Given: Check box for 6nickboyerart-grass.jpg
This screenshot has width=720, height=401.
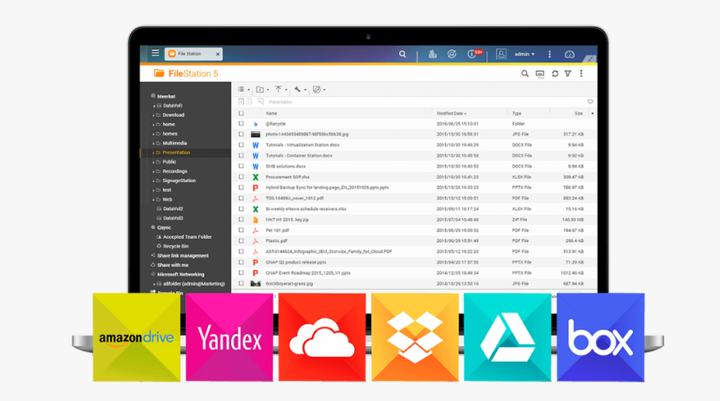Looking at the screenshot, I should pos(241,283).
